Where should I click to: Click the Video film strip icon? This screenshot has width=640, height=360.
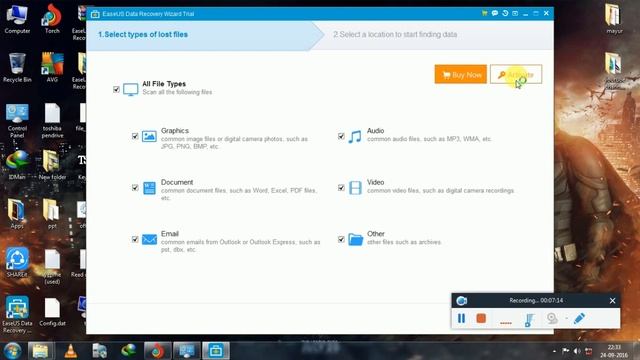pos(355,188)
